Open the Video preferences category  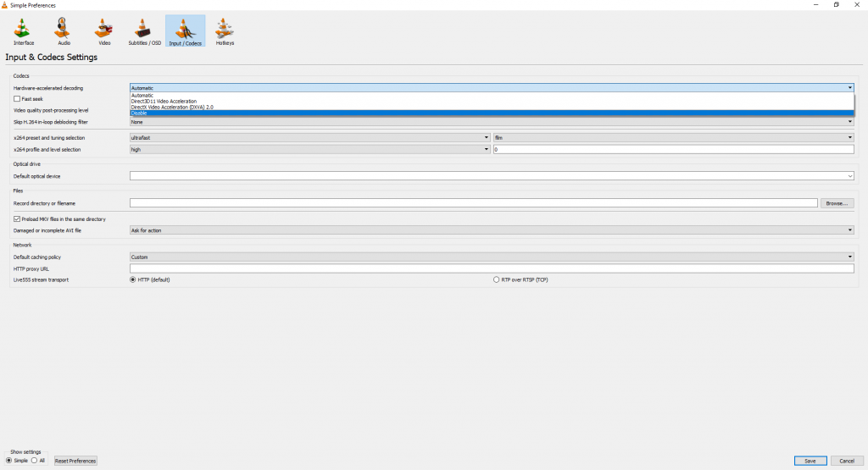click(104, 31)
